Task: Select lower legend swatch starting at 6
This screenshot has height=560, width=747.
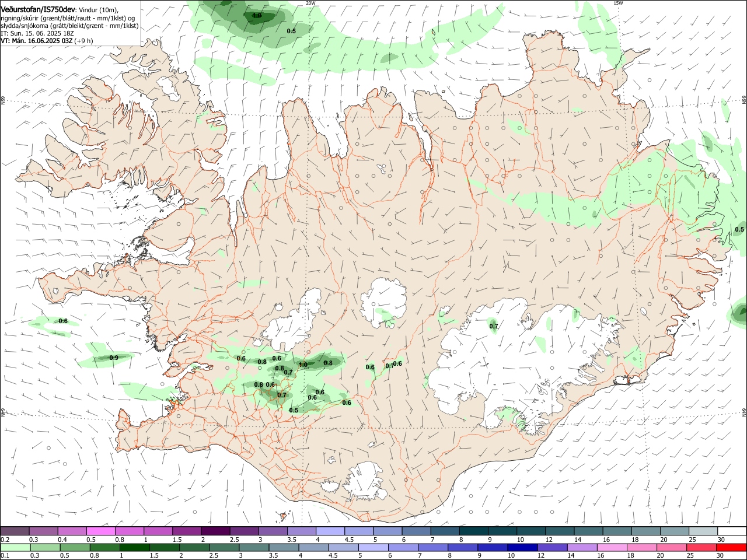Action: point(402,547)
